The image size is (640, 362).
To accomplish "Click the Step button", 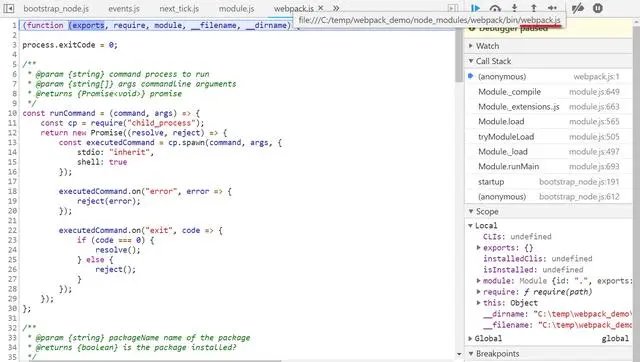I will tap(552, 8).
